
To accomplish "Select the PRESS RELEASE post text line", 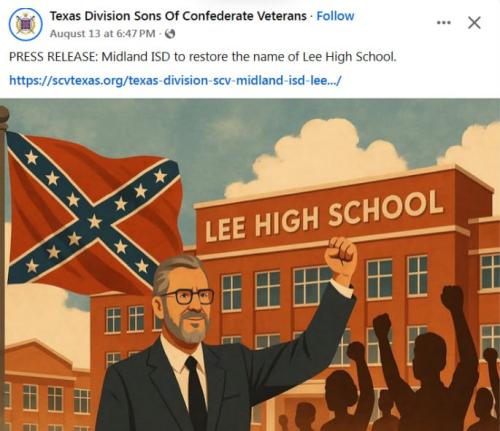I will point(203,57).
